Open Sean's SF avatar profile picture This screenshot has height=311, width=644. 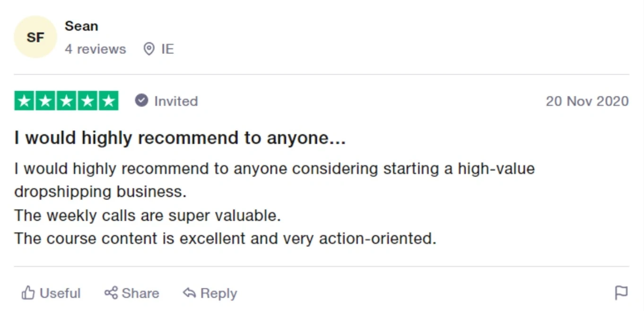point(35,37)
